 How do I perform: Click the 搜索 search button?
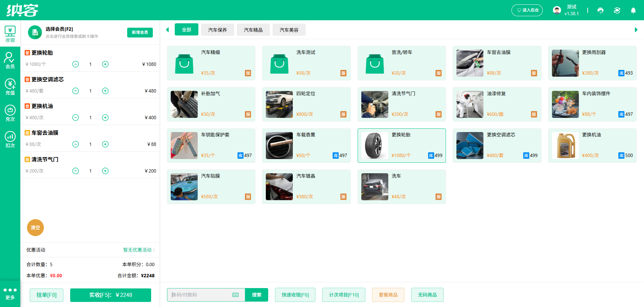click(257, 295)
